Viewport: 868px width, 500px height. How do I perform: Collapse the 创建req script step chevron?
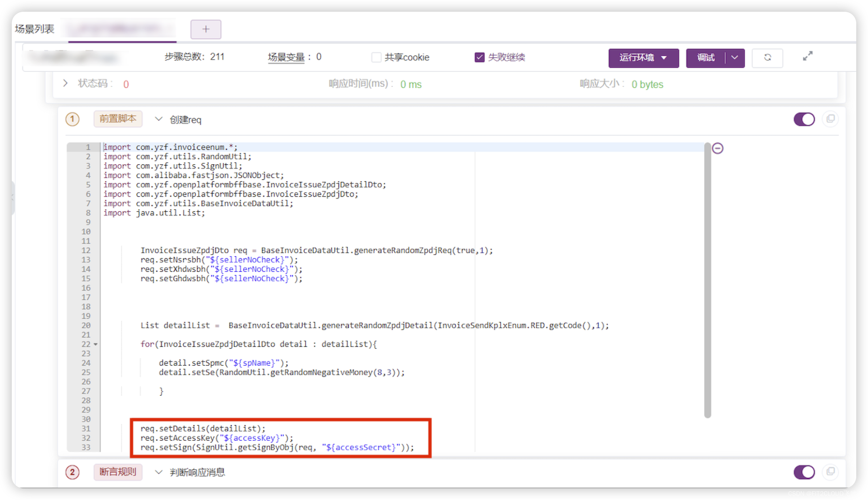pyautogui.click(x=158, y=119)
